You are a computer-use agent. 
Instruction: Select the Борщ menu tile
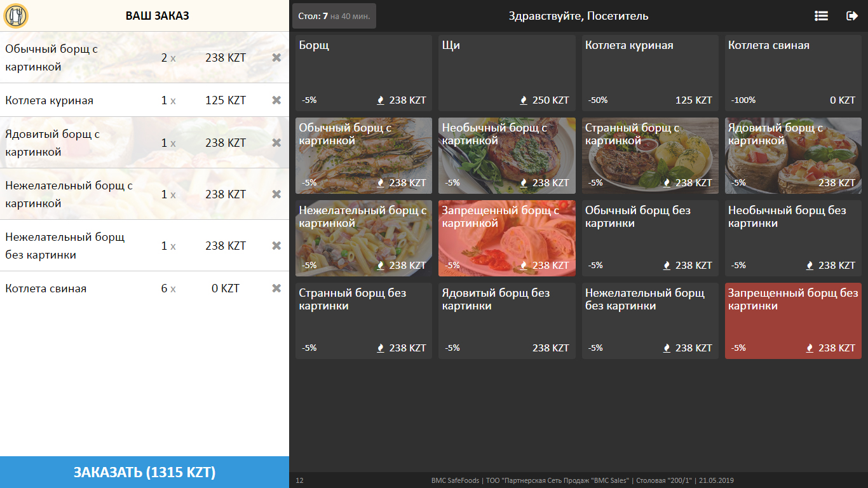363,73
